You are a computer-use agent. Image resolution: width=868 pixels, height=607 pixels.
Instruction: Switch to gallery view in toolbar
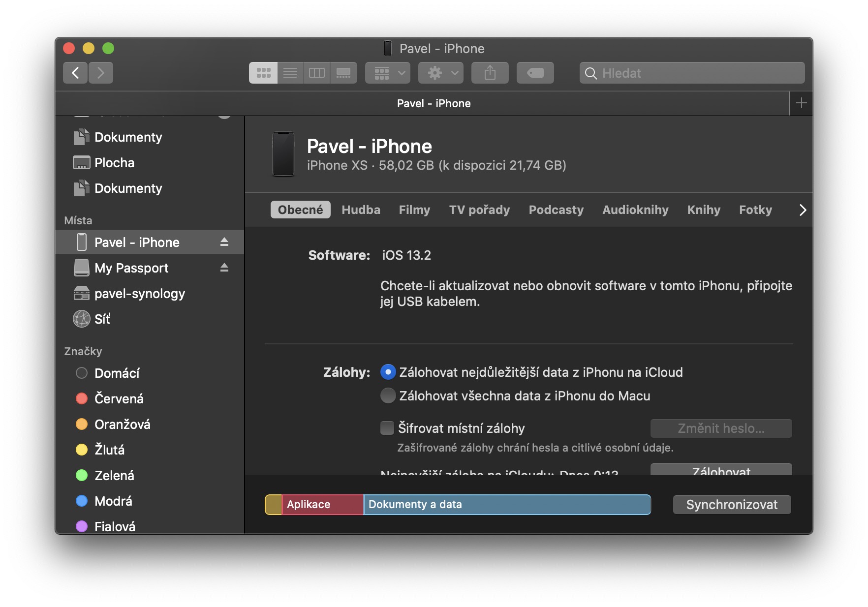[x=343, y=73]
